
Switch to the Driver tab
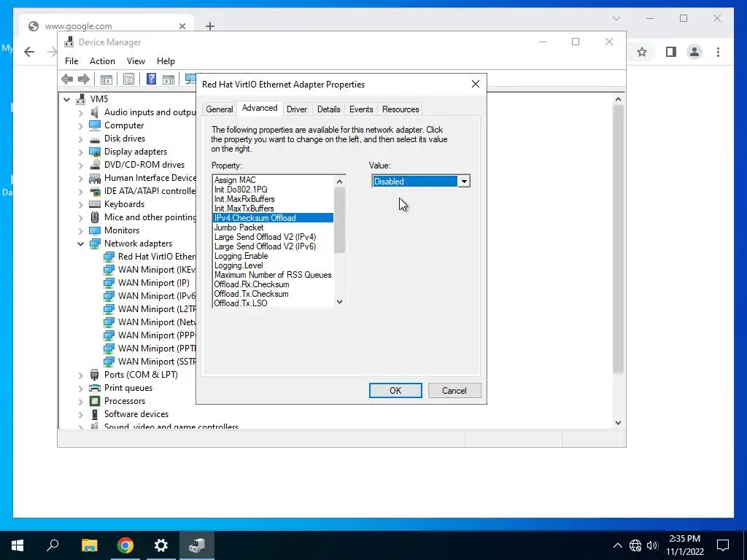tap(297, 109)
